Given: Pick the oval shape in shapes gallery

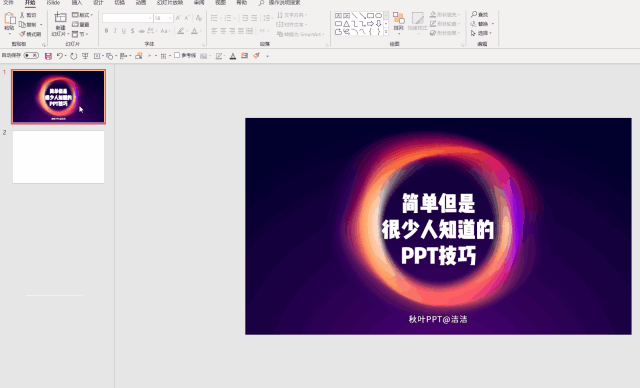Looking at the screenshot, I should click(378, 16).
